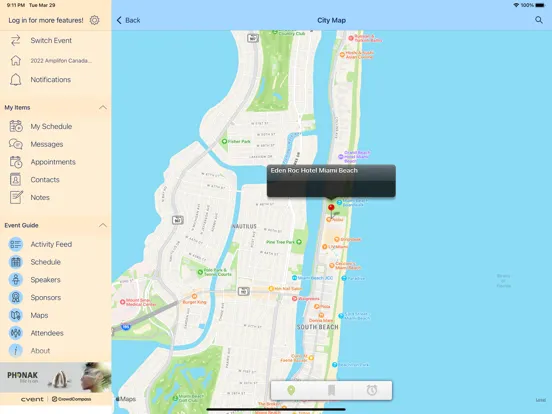Choose the Notifications menu label
The image size is (552, 414).
(51, 80)
